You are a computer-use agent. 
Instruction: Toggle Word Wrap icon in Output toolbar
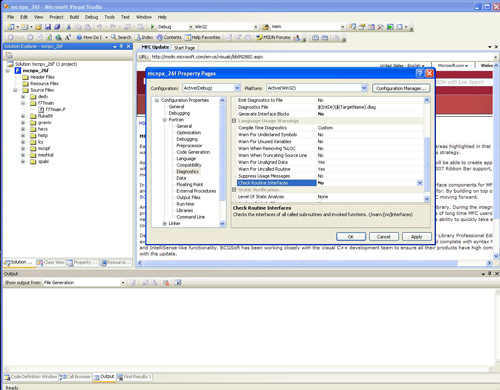pos(178,283)
